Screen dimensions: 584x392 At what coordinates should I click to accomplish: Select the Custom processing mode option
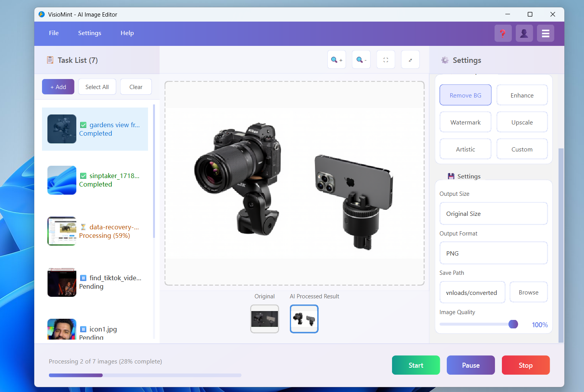pyautogui.click(x=522, y=149)
